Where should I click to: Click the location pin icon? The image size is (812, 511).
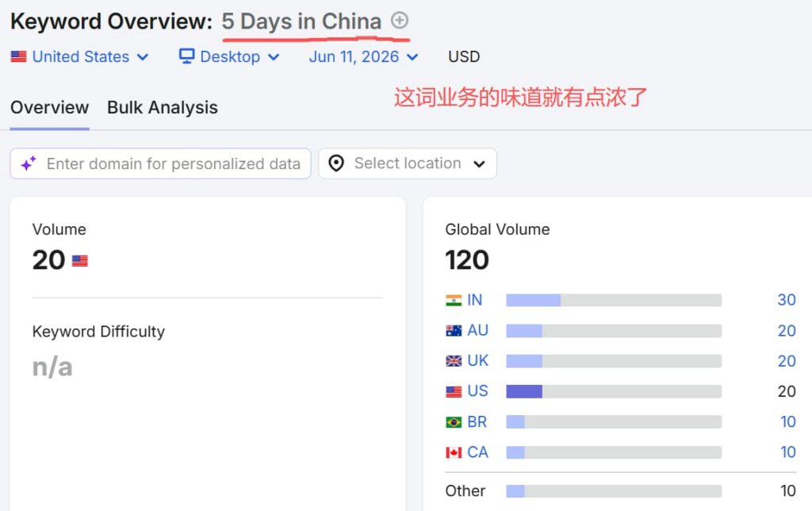336,163
